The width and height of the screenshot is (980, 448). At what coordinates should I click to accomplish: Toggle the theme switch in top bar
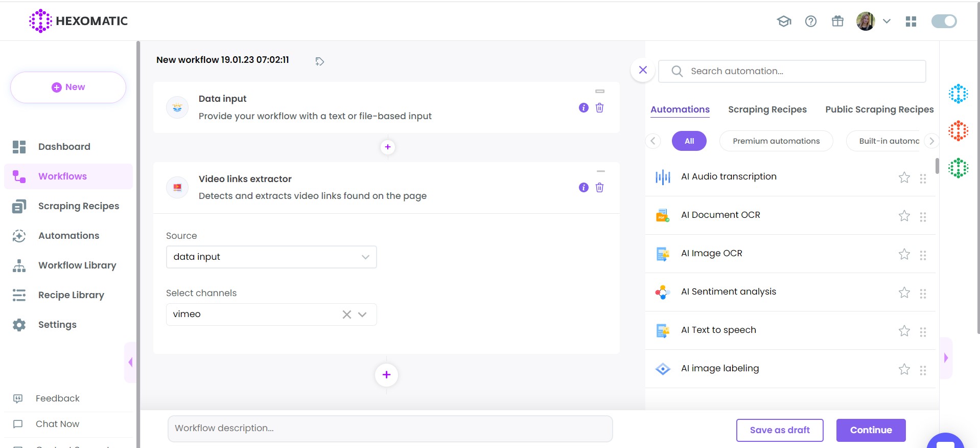coord(944,21)
